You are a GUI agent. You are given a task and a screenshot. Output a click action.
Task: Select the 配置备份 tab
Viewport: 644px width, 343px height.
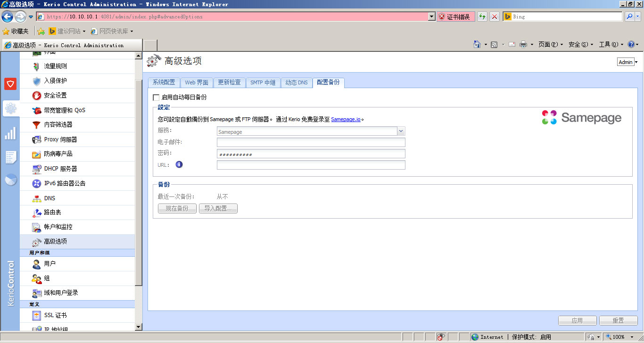pos(328,82)
